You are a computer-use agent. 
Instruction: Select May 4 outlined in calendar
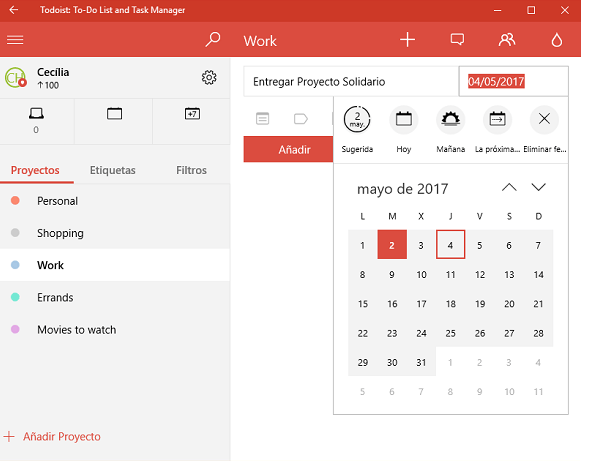(x=450, y=245)
